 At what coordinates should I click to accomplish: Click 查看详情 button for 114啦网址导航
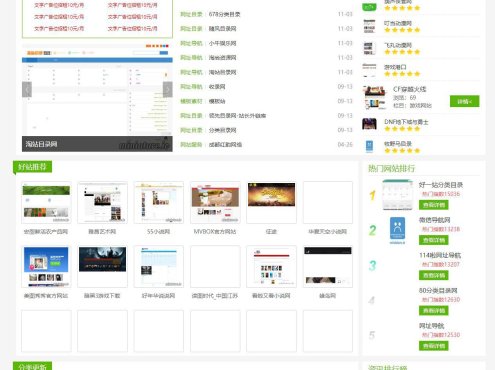pyautogui.click(x=433, y=275)
